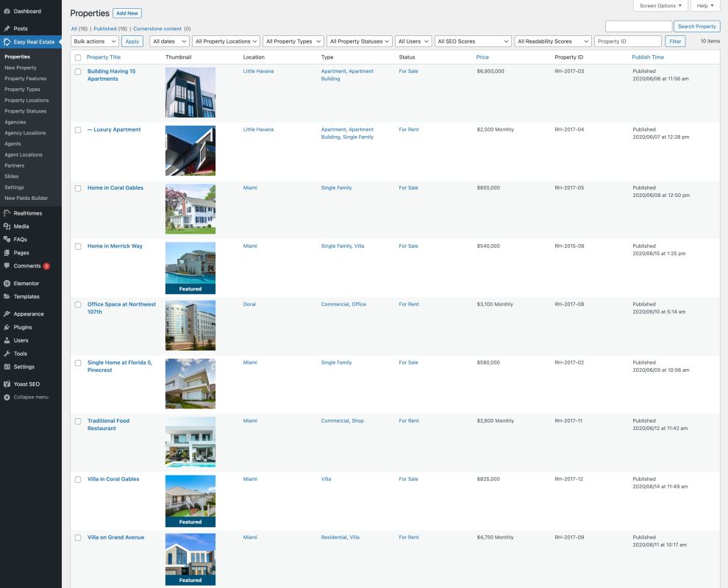Click the Search Property button
This screenshot has height=588, width=728.
click(x=697, y=26)
